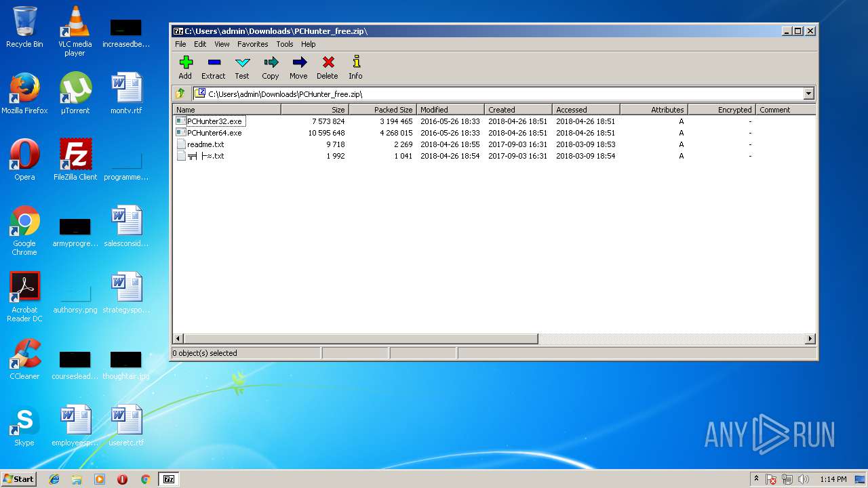Image resolution: width=868 pixels, height=488 pixels.
Task: Sort by Created column header
Action: point(518,109)
